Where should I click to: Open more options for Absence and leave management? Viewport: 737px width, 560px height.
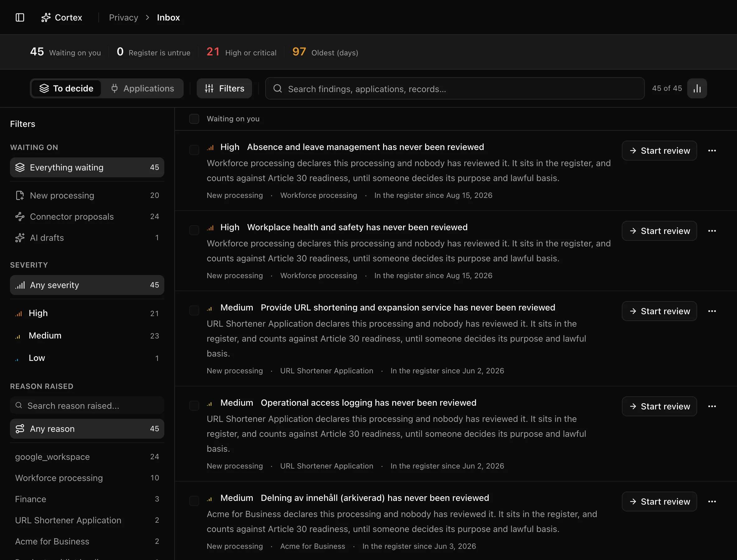coord(712,151)
